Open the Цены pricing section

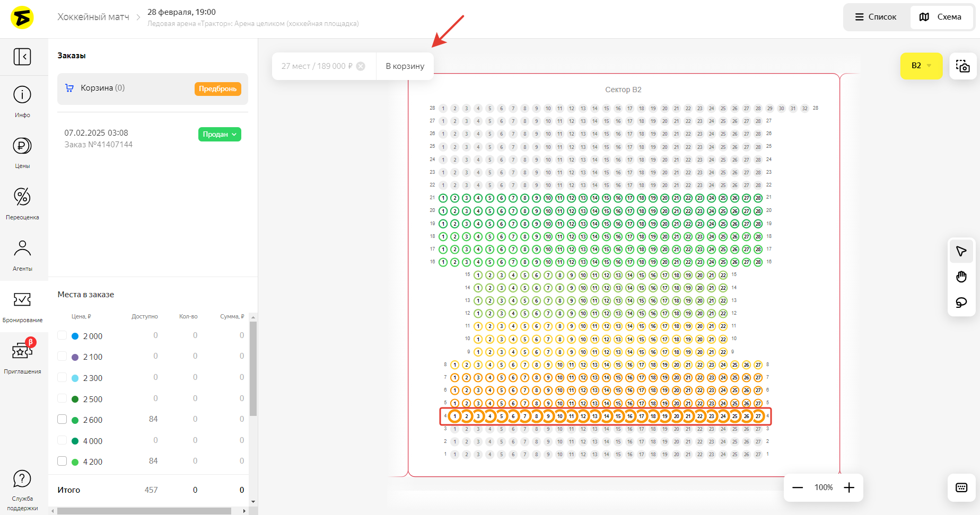point(22,152)
